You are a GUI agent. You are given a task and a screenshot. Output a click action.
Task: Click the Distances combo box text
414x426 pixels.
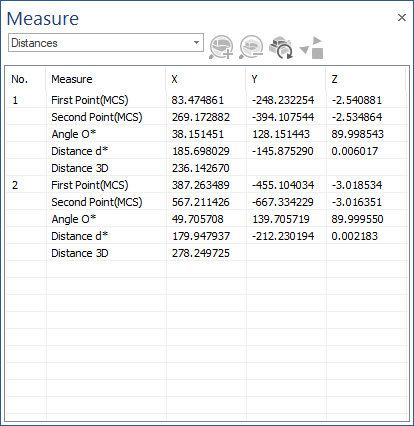pyautogui.click(x=34, y=43)
